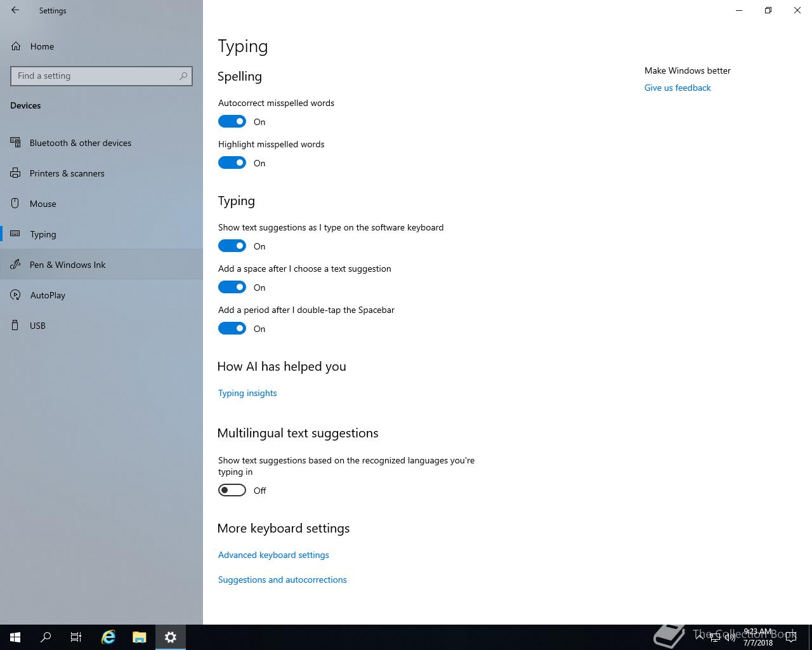Click the network tray icon
The width and height of the screenshot is (812, 650).
(715, 637)
